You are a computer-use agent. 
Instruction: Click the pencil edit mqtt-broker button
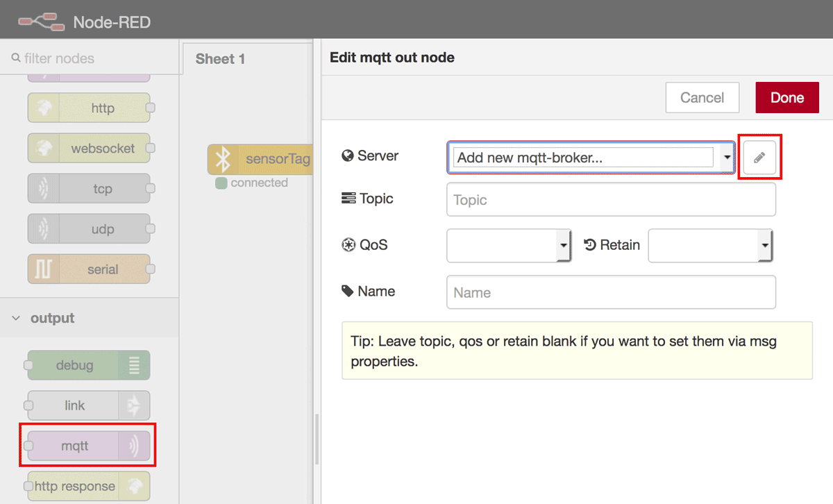coord(759,158)
